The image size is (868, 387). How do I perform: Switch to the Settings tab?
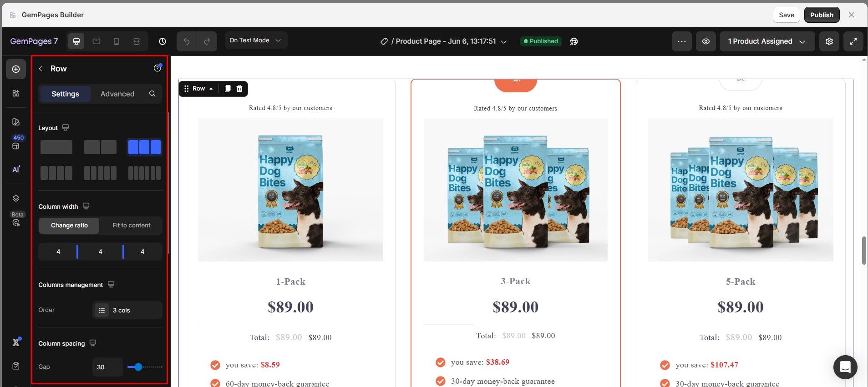[x=66, y=94]
